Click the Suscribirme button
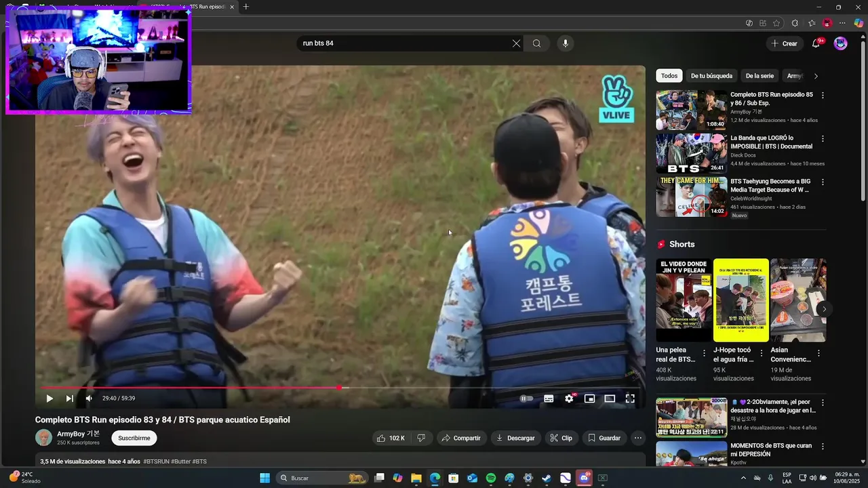The image size is (868, 488). (x=134, y=439)
